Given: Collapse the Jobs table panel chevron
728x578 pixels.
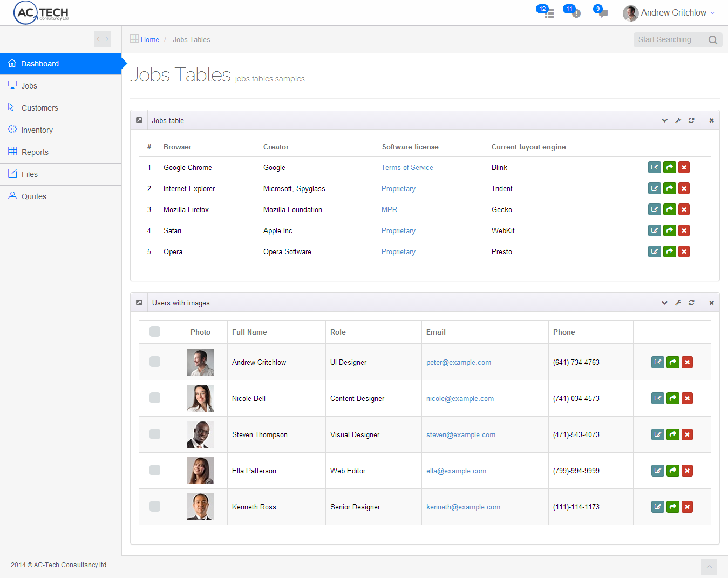Looking at the screenshot, I should tap(664, 120).
